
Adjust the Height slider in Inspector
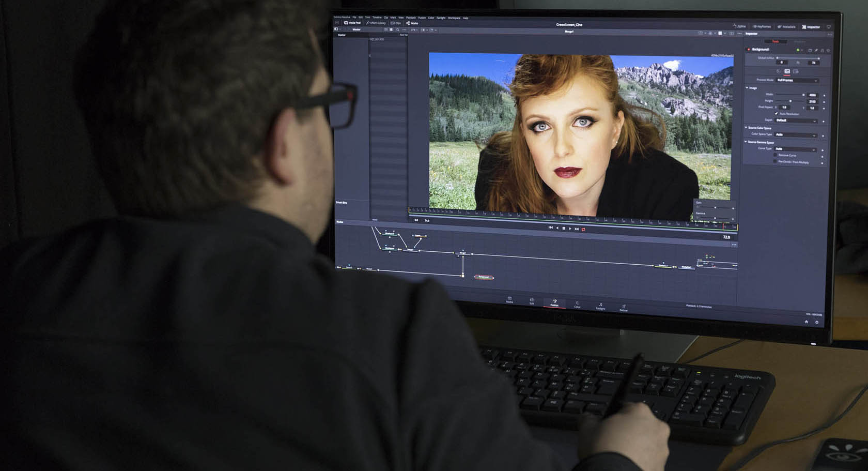point(791,101)
